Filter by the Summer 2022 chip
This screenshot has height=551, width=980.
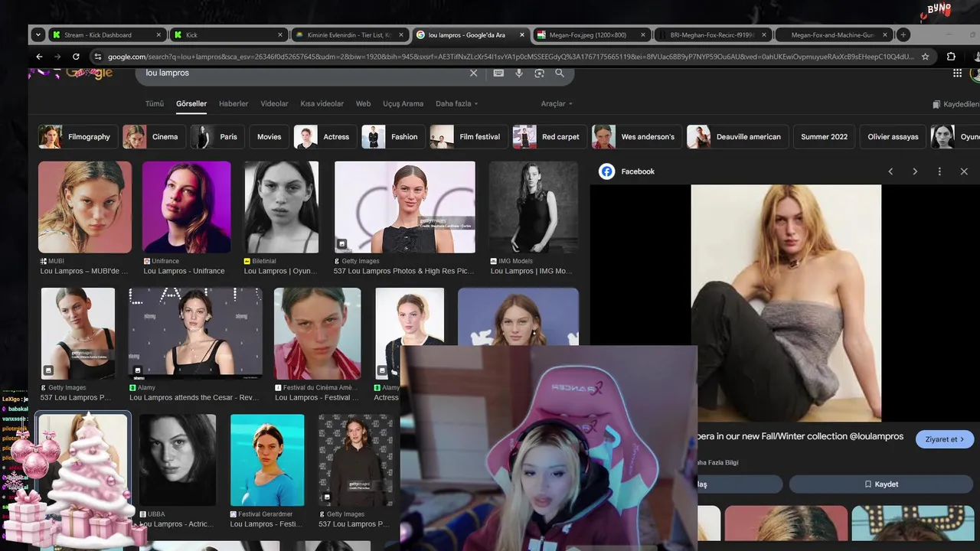[x=824, y=136]
